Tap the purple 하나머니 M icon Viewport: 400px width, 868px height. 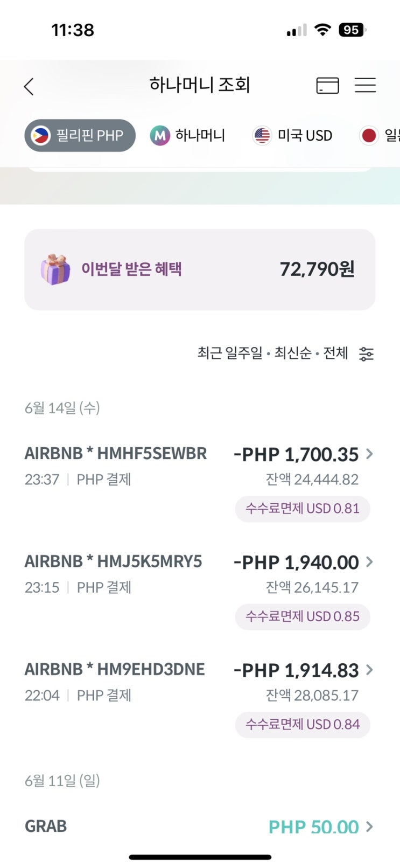pyautogui.click(x=160, y=136)
